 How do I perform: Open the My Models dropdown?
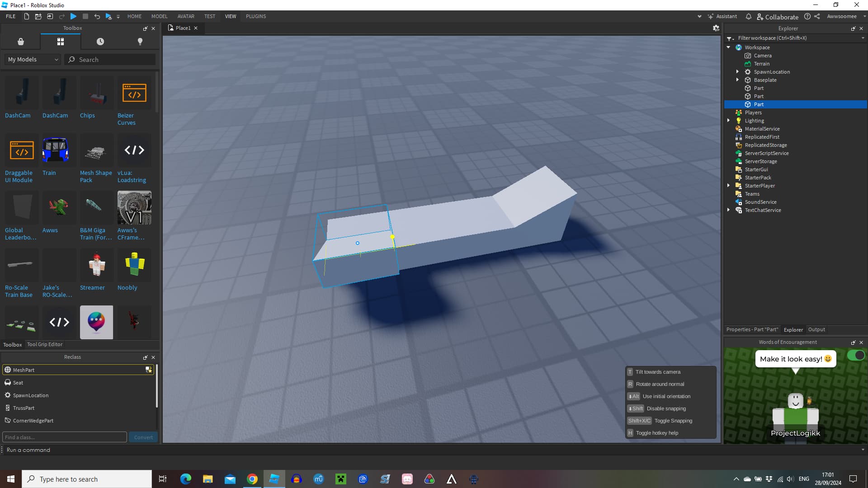point(32,59)
